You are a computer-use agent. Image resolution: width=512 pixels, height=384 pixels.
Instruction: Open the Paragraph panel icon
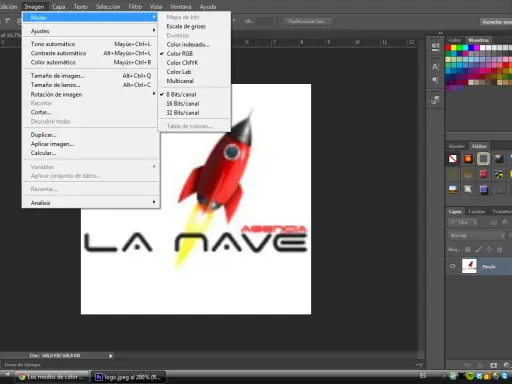(x=435, y=80)
